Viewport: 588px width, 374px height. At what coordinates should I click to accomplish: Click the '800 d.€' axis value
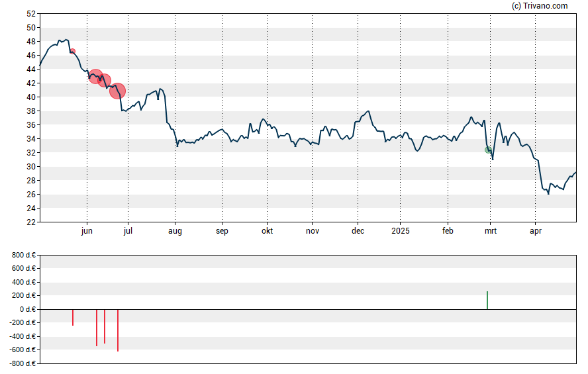pyautogui.click(x=24, y=256)
